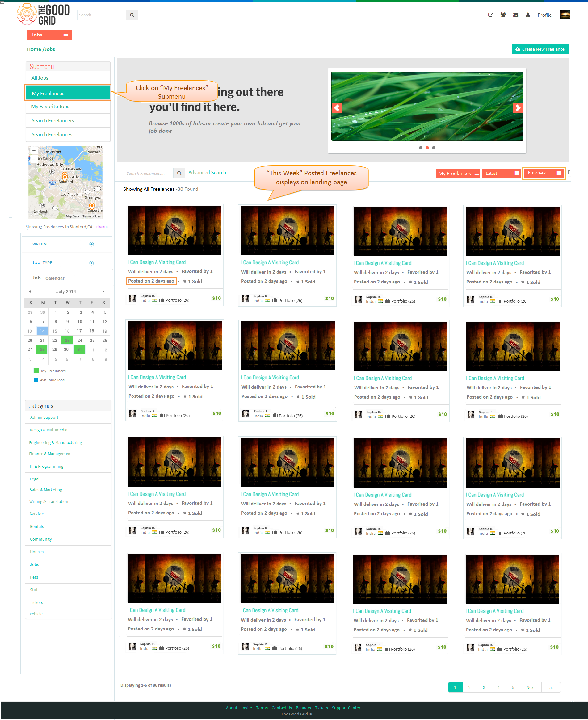
Task: Open the Invite footer link
Action: [x=246, y=708]
